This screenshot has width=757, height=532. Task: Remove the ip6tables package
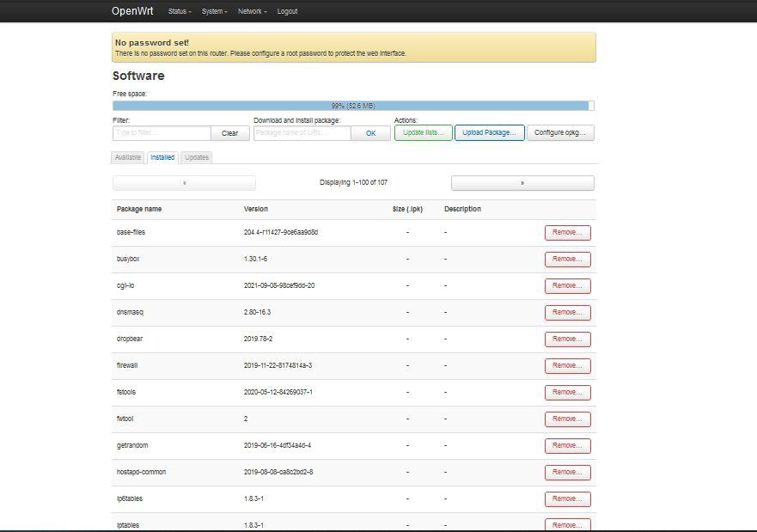point(567,499)
